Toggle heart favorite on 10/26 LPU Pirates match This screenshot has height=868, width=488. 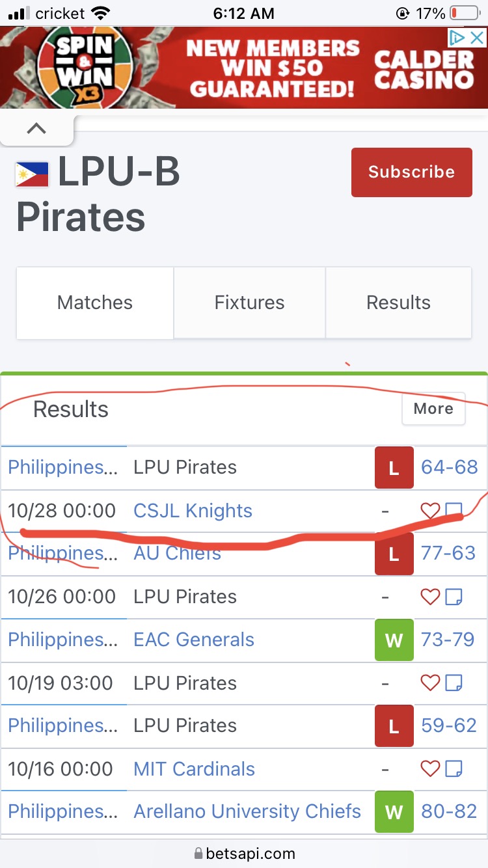430,597
